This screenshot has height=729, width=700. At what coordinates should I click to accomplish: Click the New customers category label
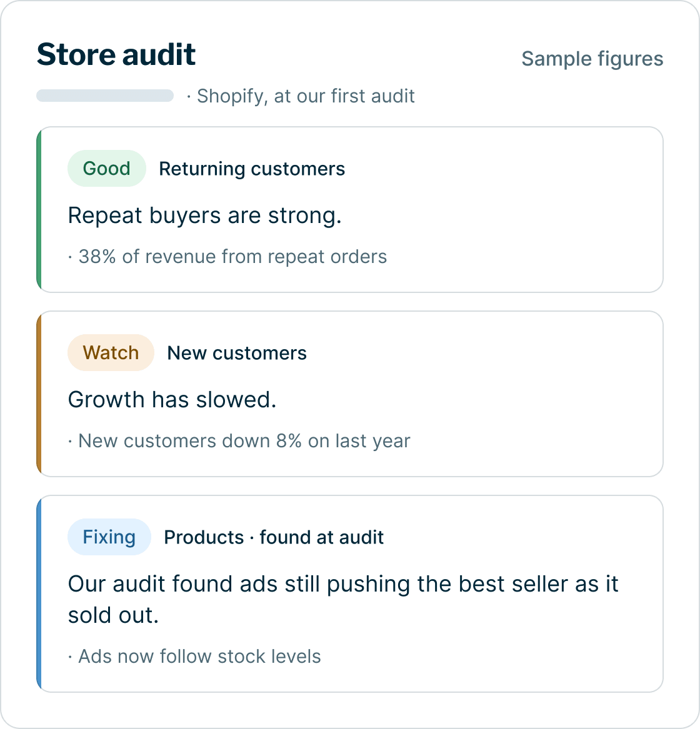pyautogui.click(x=237, y=353)
